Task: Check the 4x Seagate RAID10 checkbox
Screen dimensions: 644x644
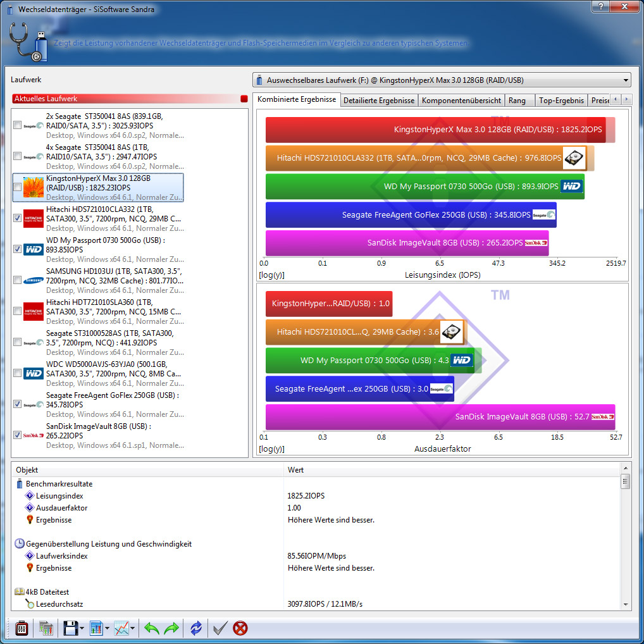Action: click(x=17, y=156)
